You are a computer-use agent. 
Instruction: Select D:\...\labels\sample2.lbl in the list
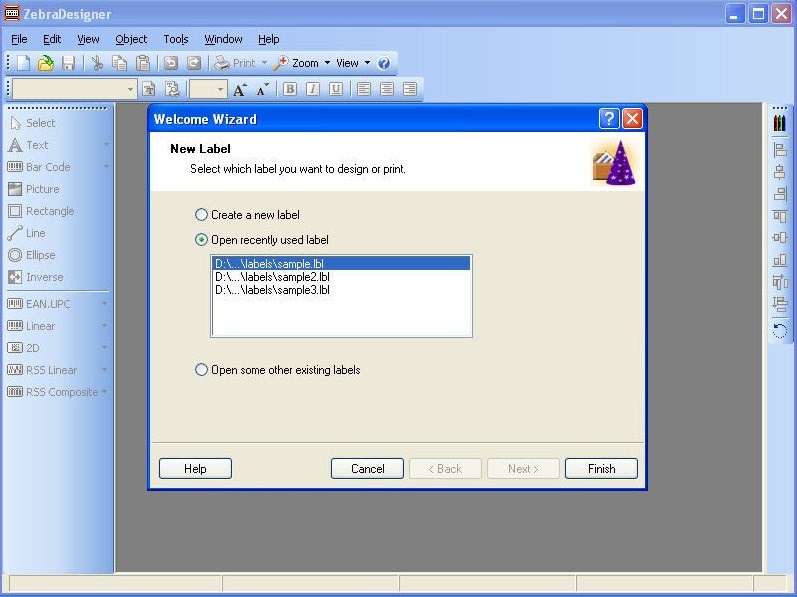(x=341, y=277)
